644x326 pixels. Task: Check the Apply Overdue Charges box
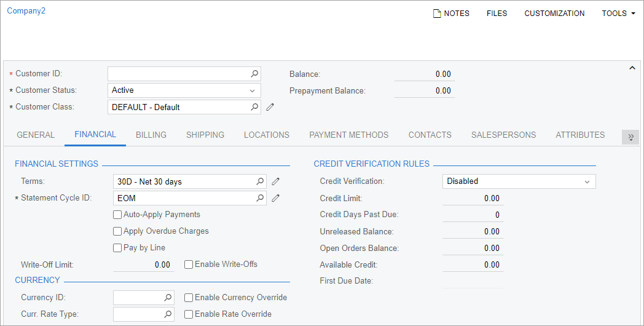117,231
